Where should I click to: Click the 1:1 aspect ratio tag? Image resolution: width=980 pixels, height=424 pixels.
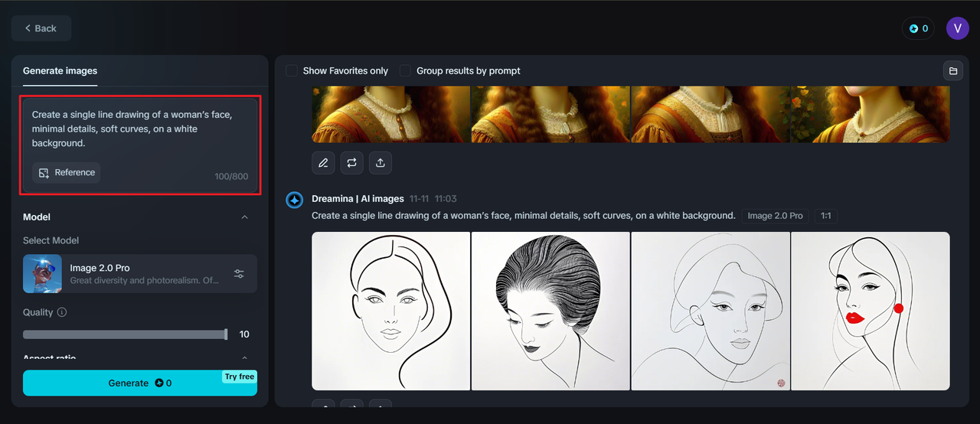(826, 216)
